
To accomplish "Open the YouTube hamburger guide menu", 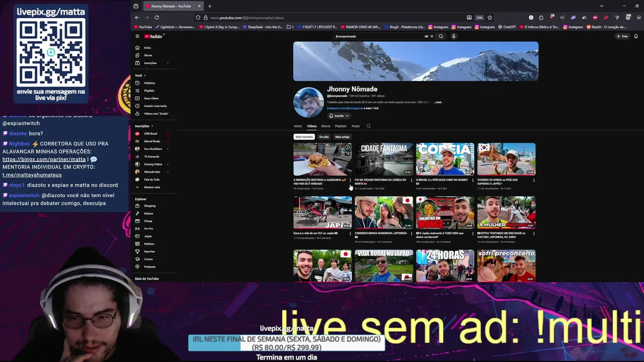I will coord(137,36).
